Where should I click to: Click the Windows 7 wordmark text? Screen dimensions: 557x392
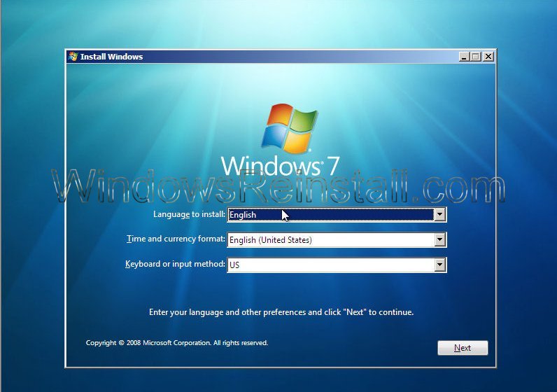280,166
